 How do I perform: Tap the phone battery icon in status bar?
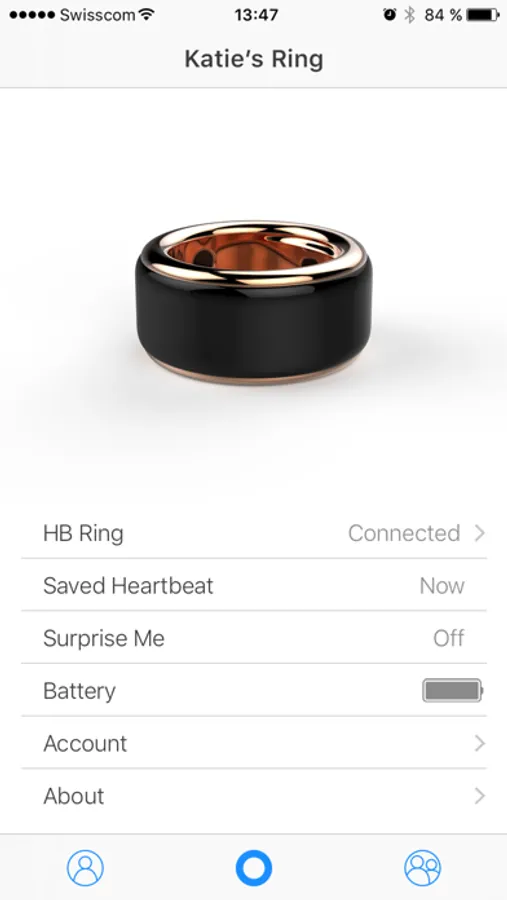483,15
